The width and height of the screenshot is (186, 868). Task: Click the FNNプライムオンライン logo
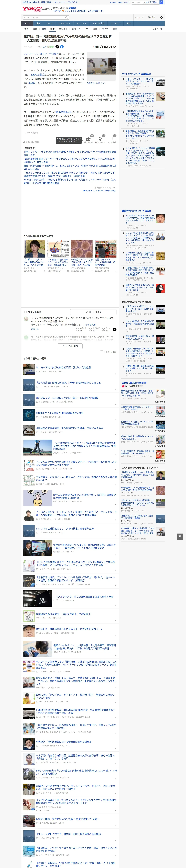(104, 47)
